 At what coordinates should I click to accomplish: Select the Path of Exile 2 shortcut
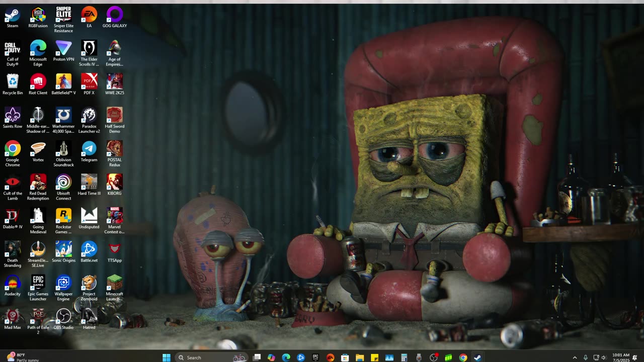tap(38, 322)
